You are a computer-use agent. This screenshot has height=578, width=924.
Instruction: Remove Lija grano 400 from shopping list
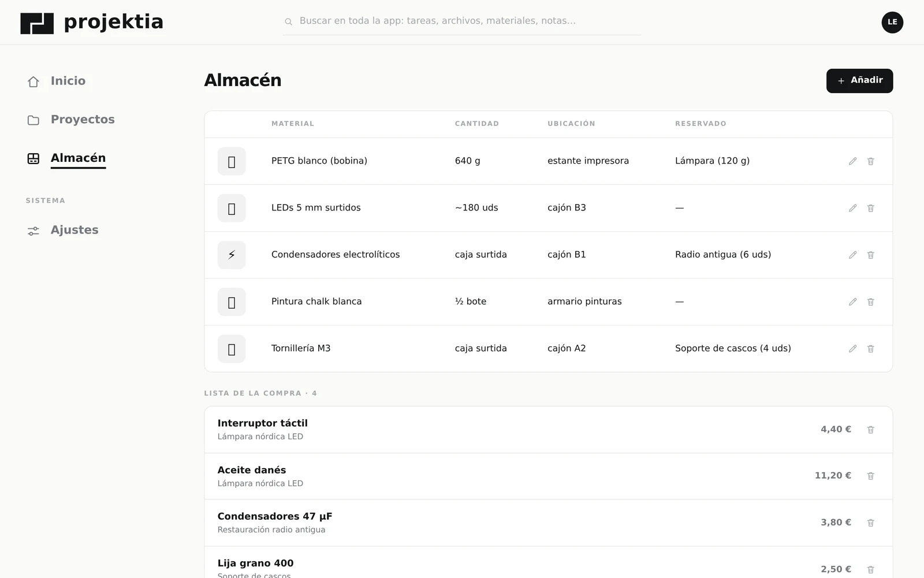[x=870, y=569]
